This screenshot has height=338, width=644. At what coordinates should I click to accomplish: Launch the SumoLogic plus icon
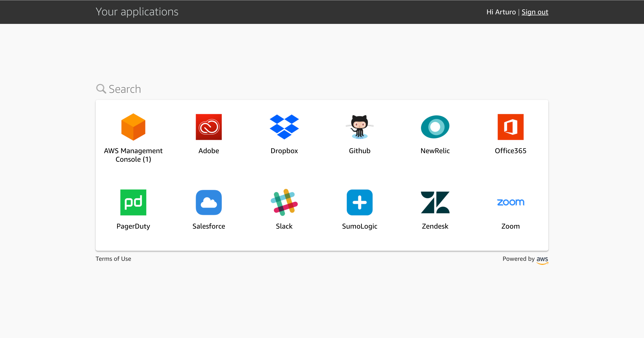click(x=360, y=202)
